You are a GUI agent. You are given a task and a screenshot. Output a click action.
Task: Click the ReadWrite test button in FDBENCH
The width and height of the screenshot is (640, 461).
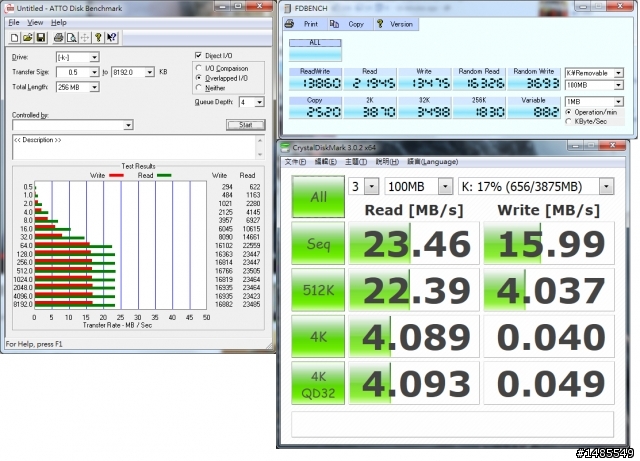pyautogui.click(x=315, y=79)
